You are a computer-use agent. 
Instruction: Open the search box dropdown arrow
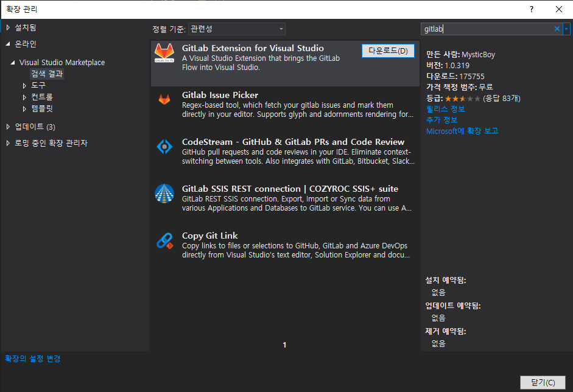(566, 29)
